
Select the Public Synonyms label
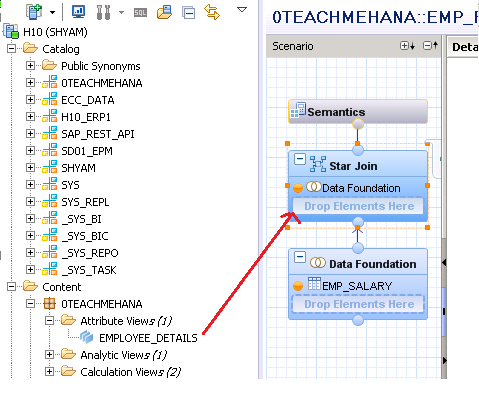[x=101, y=66]
